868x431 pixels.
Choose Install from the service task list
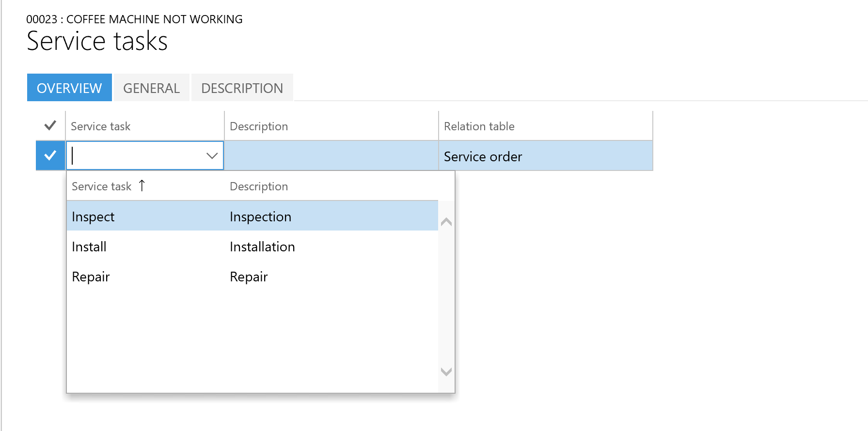tap(89, 246)
